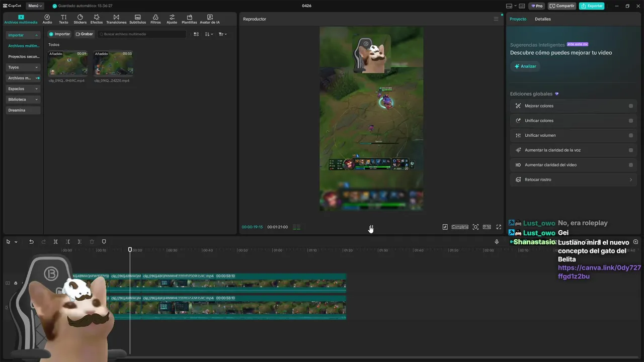Viewport: 644px width, 362px height.
Task: Open the player hamburger menu
Action: [x=496, y=19]
